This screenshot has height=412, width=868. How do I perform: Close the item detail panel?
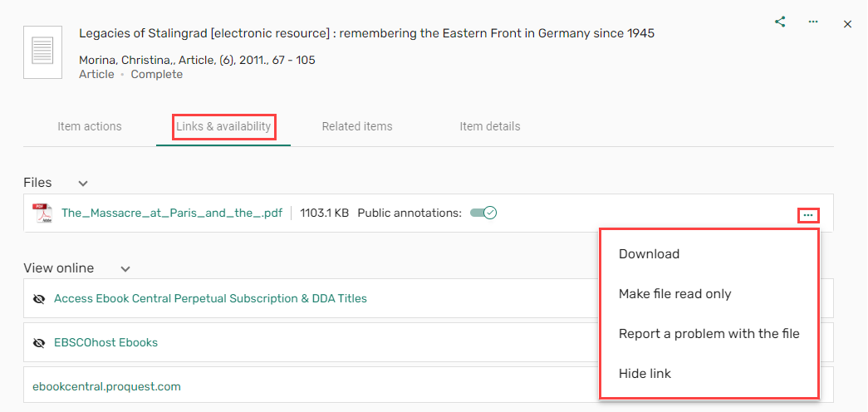pyautogui.click(x=847, y=24)
